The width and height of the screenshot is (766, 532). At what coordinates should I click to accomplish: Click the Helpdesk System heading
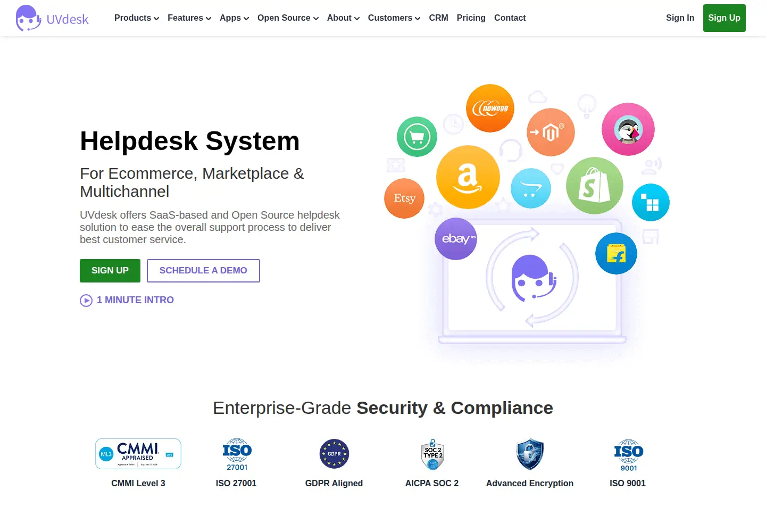pyautogui.click(x=190, y=141)
